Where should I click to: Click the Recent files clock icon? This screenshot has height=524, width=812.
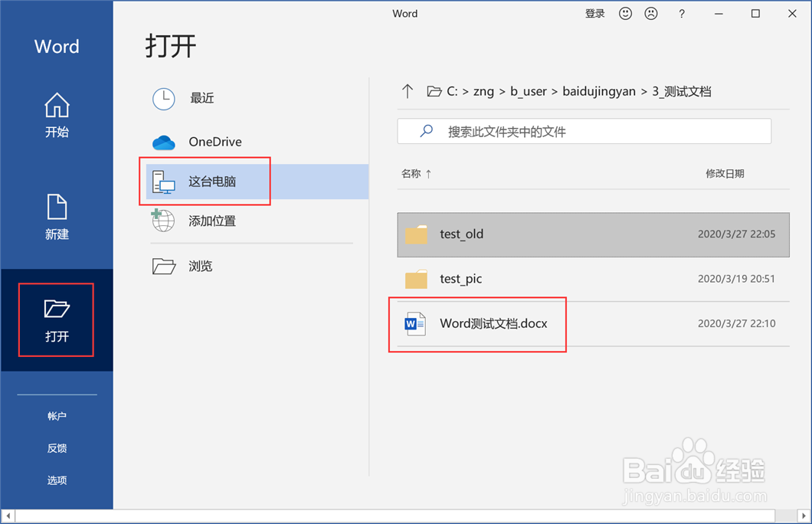tap(163, 98)
